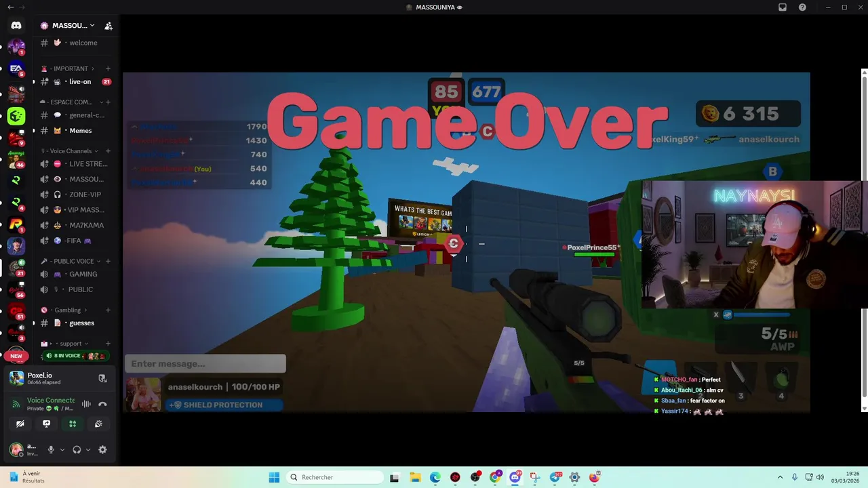
Task: Create channel in support category
Action: pyautogui.click(x=108, y=344)
